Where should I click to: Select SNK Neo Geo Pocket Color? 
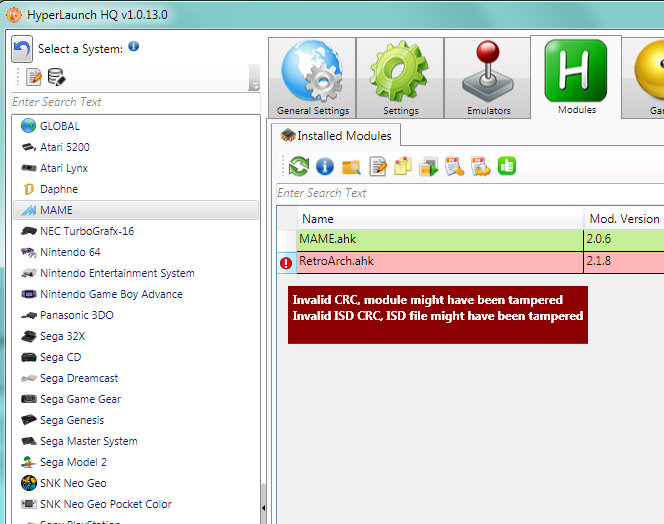pos(136,504)
